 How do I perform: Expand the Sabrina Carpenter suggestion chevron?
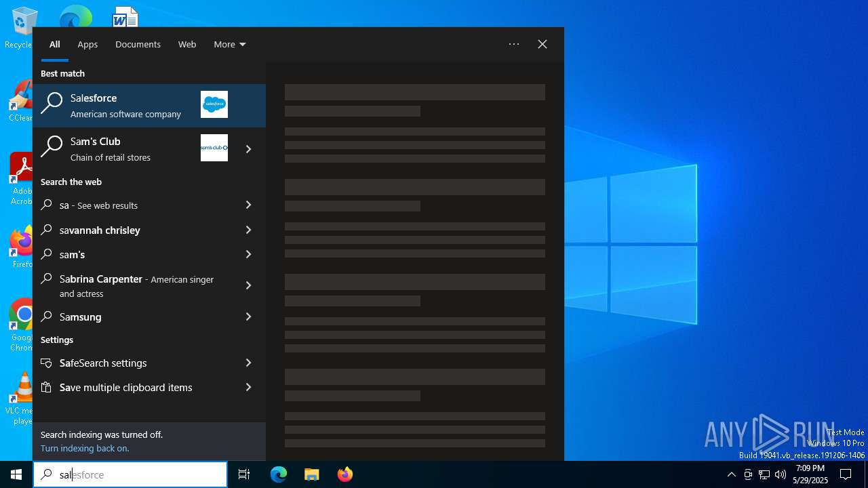248,285
